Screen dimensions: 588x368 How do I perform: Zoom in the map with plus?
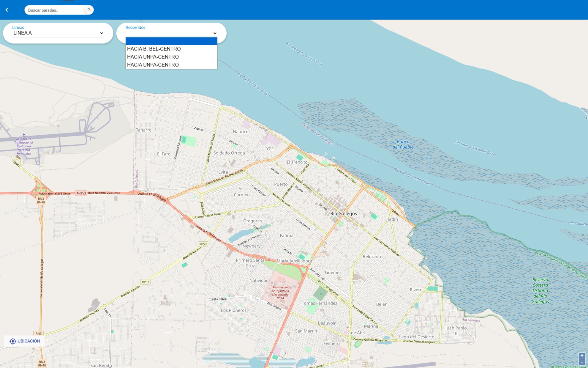pyautogui.click(x=582, y=356)
